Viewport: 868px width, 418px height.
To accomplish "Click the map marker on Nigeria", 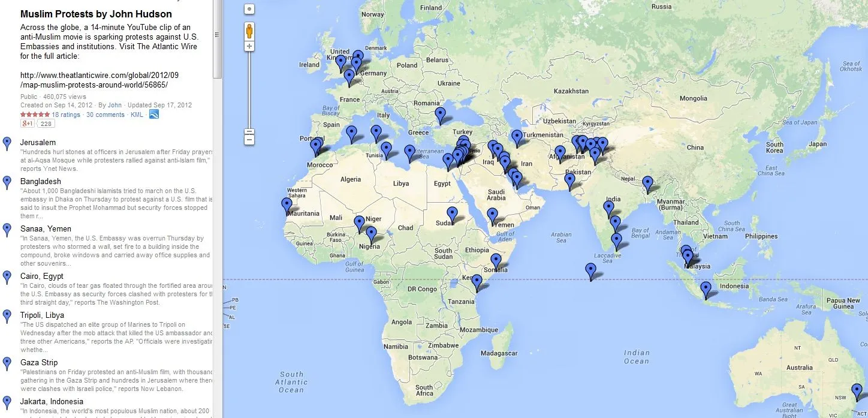I will [372, 236].
